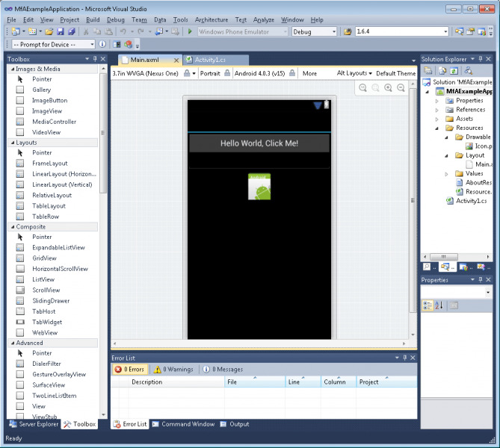Click the Categorized view icon in Properties
Screen dimensions: 500x448
pos(427,305)
